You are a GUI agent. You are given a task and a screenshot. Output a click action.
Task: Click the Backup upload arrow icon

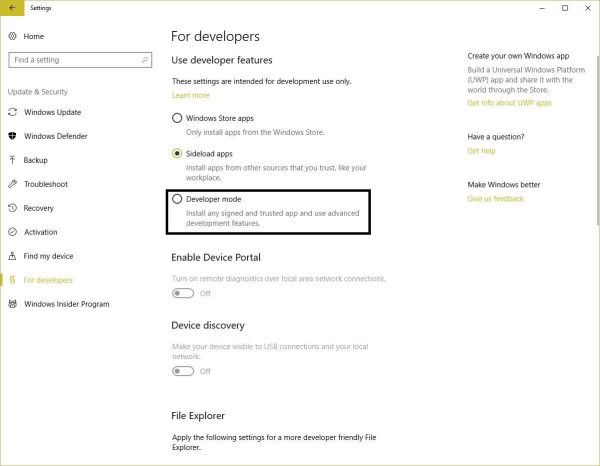(13, 160)
